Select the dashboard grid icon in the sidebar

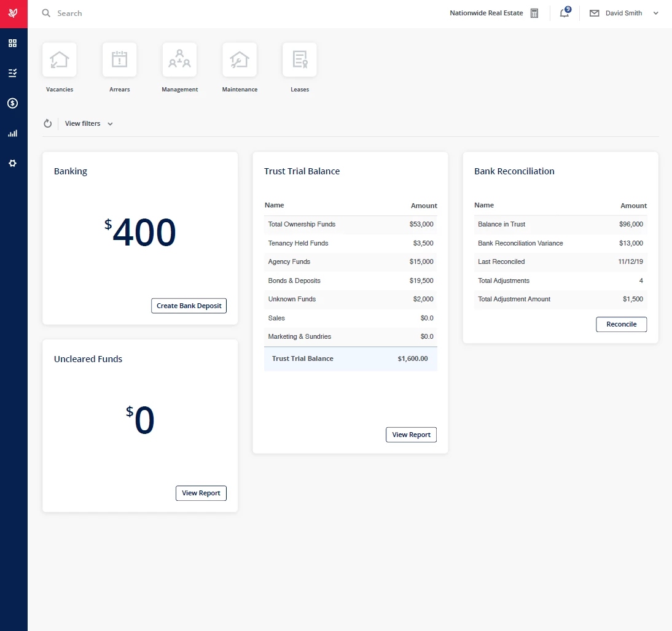(x=13, y=43)
